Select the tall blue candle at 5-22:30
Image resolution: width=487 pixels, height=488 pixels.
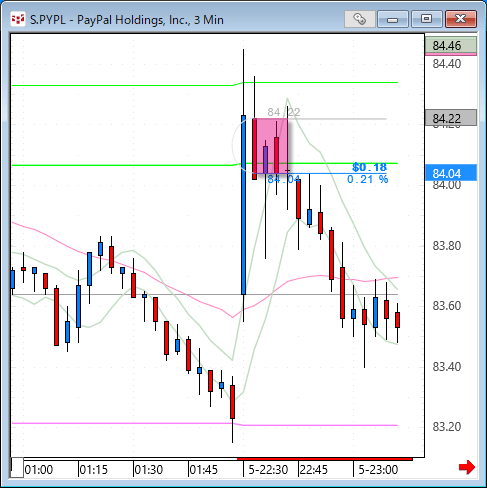[x=244, y=205]
